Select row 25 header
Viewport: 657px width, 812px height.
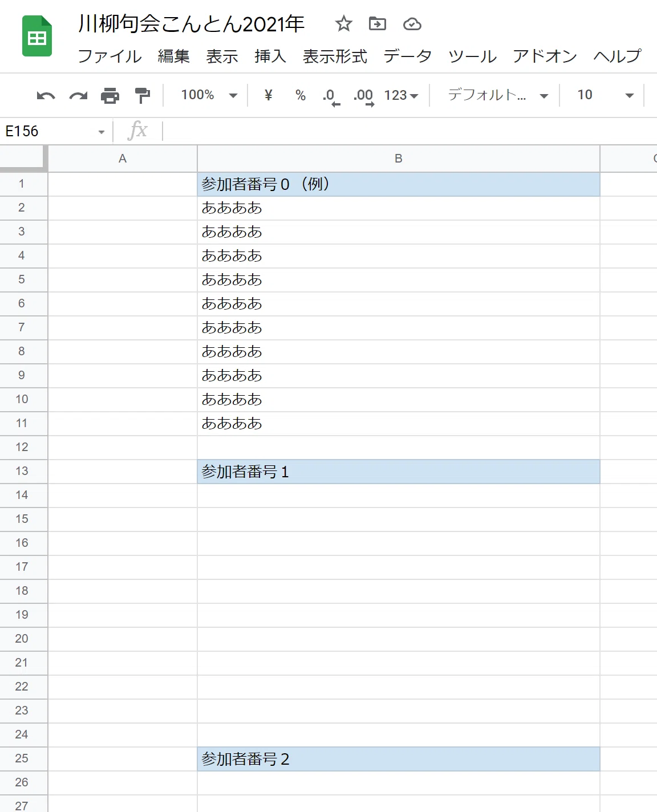pyautogui.click(x=23, y=758)
